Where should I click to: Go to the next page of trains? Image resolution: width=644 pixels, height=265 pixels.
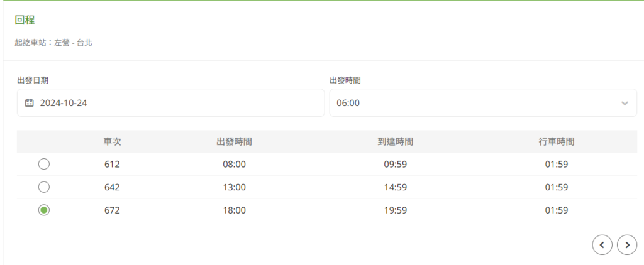[627, 245]
